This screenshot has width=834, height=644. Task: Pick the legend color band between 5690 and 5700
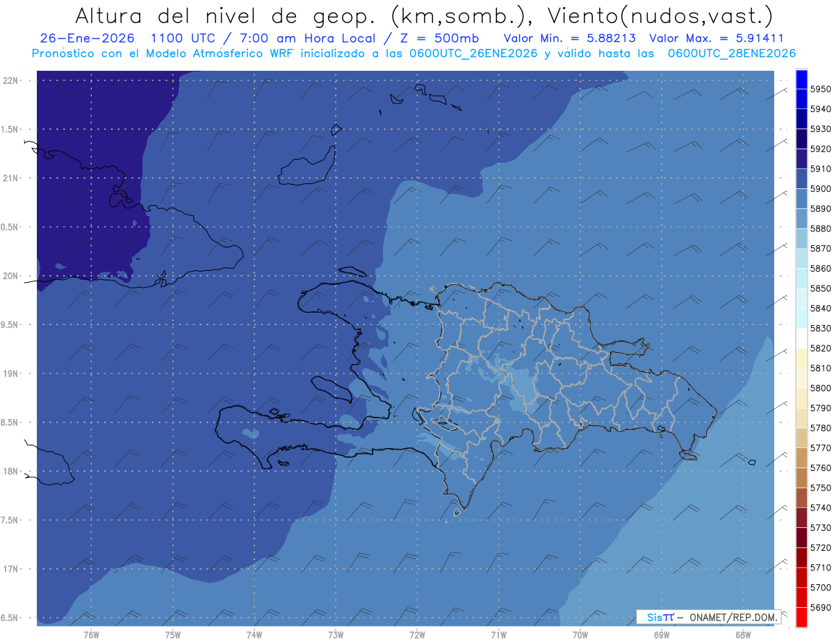tap(801, 598)
